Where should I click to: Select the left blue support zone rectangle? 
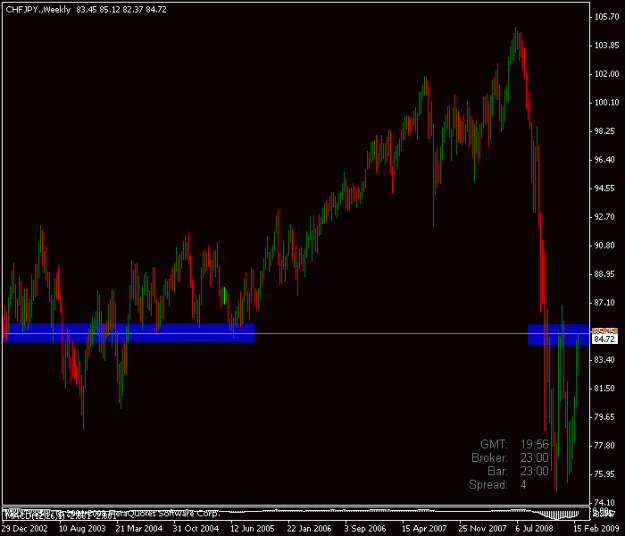pos(128,333)
